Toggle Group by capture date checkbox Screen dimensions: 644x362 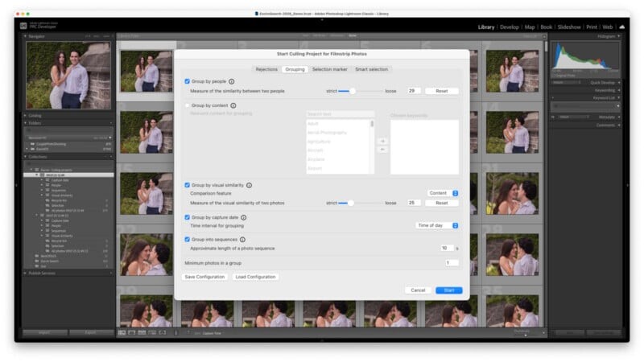point(188,217)
